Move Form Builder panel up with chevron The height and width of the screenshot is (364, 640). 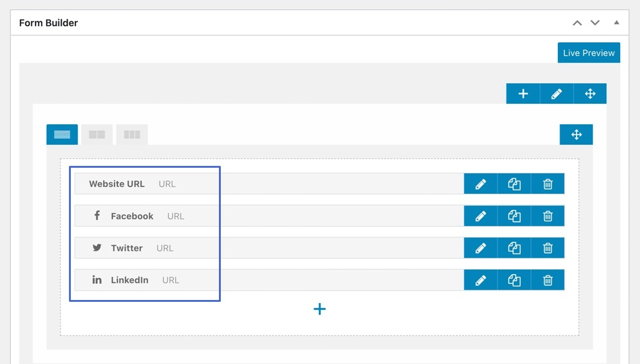point(577,22)
